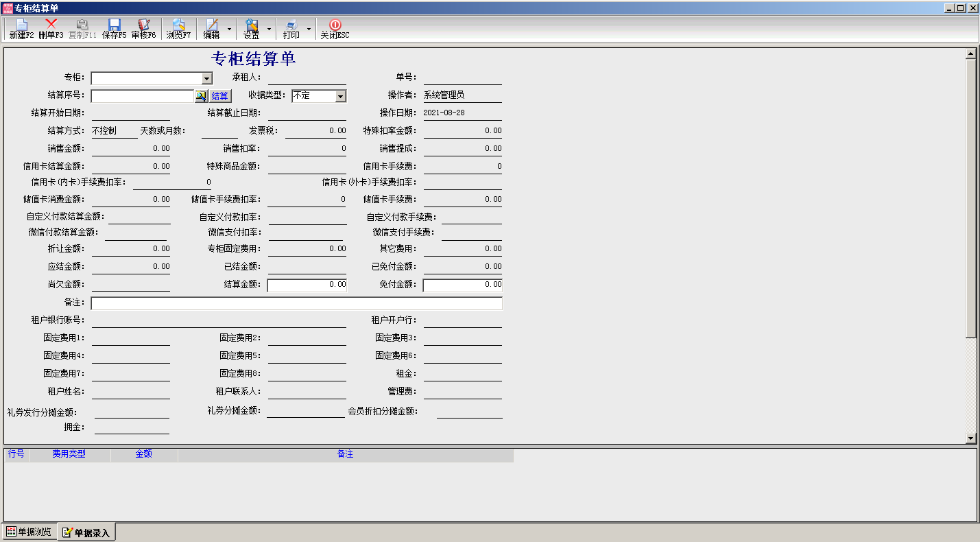Save the form with the F5 icon
The height and width of the screenshot is (542, 980).
(x=114, y=29)
